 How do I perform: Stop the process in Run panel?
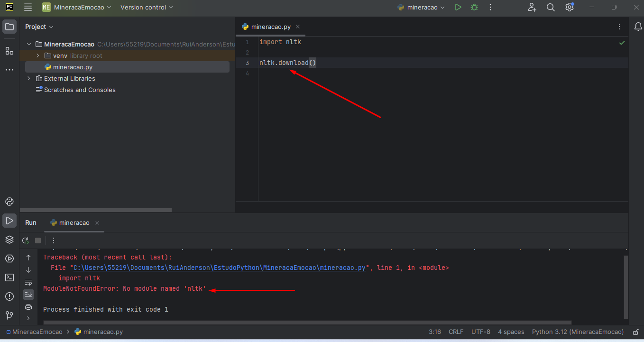(x=38, y=240)
